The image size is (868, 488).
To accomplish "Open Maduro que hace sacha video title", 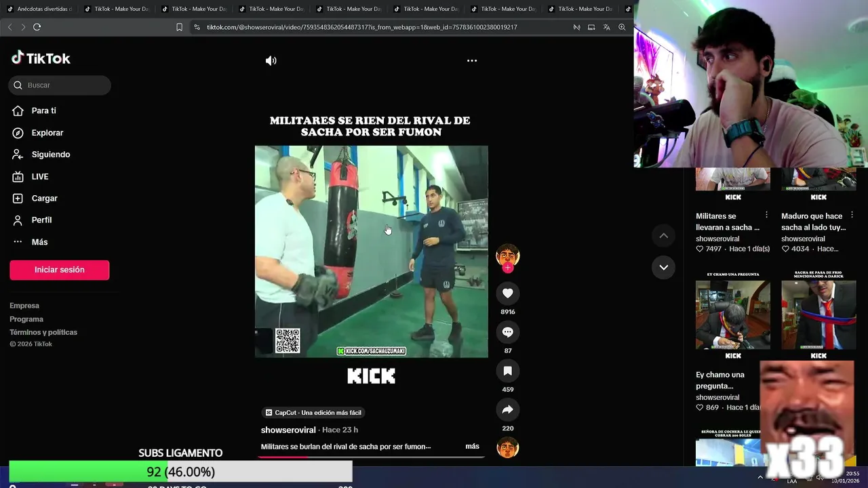I will pos(813,222).
